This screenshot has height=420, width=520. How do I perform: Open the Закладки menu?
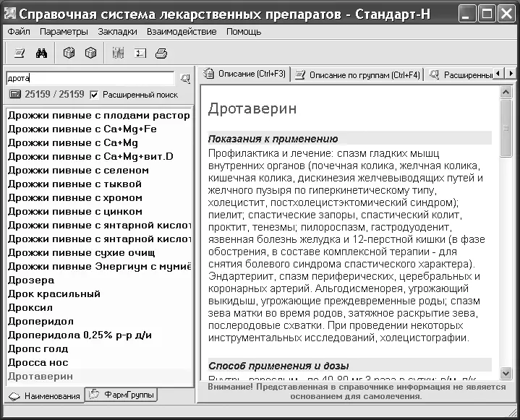[118, 32]
